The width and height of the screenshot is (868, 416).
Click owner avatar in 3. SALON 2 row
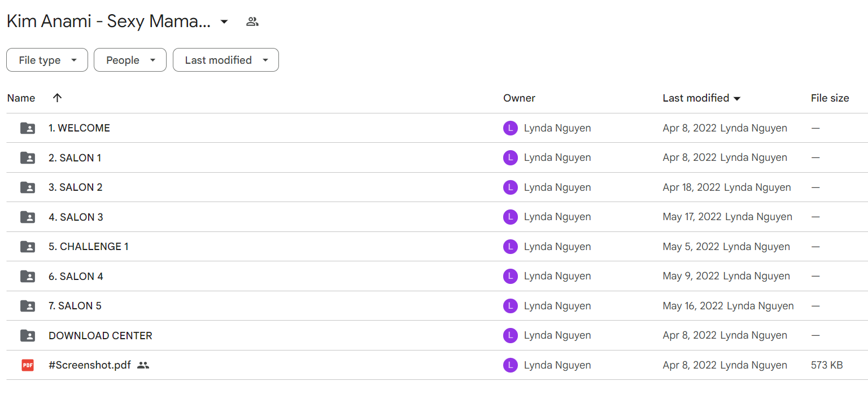click(x=511, y=187)
